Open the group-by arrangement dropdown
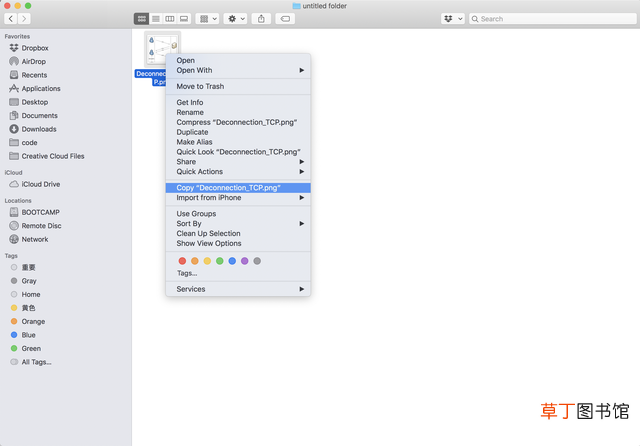The height and width of the screenshot is (446, 640). click(x=208, y=19)
